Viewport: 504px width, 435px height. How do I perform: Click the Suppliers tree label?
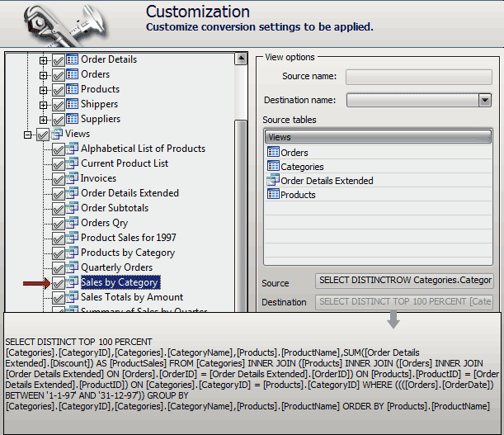[x=101, y=119]
